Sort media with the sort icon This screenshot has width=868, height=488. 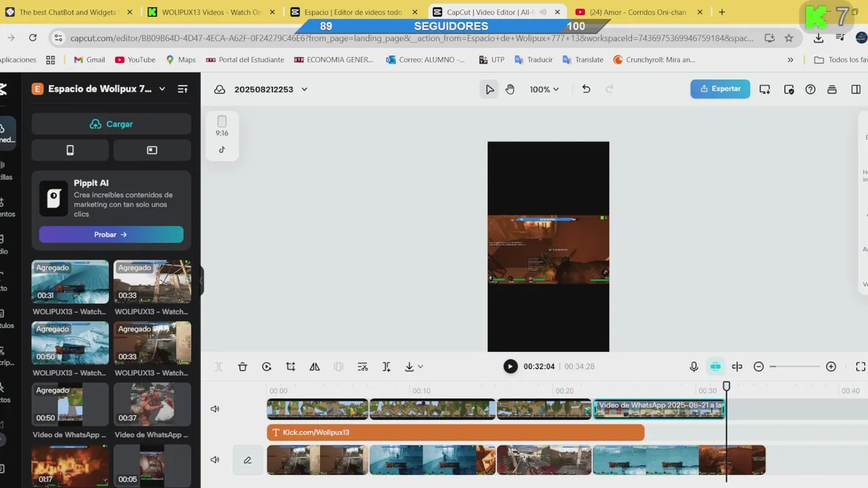182,89
